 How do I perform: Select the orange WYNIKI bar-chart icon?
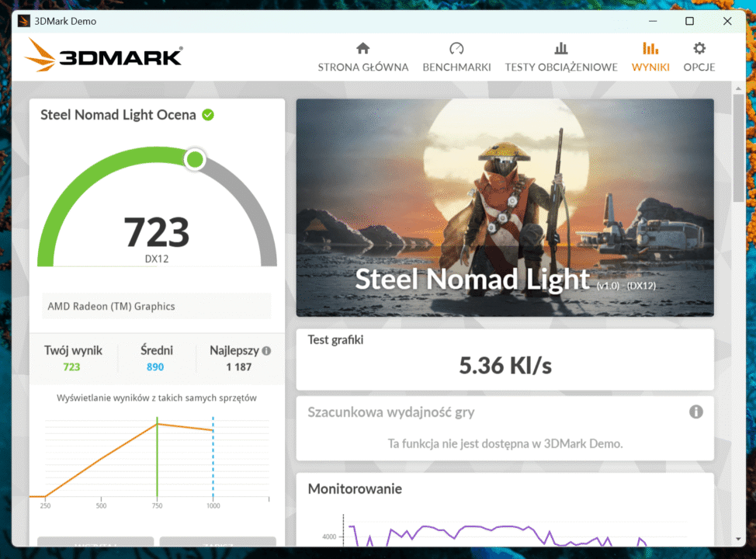[650, 47]
